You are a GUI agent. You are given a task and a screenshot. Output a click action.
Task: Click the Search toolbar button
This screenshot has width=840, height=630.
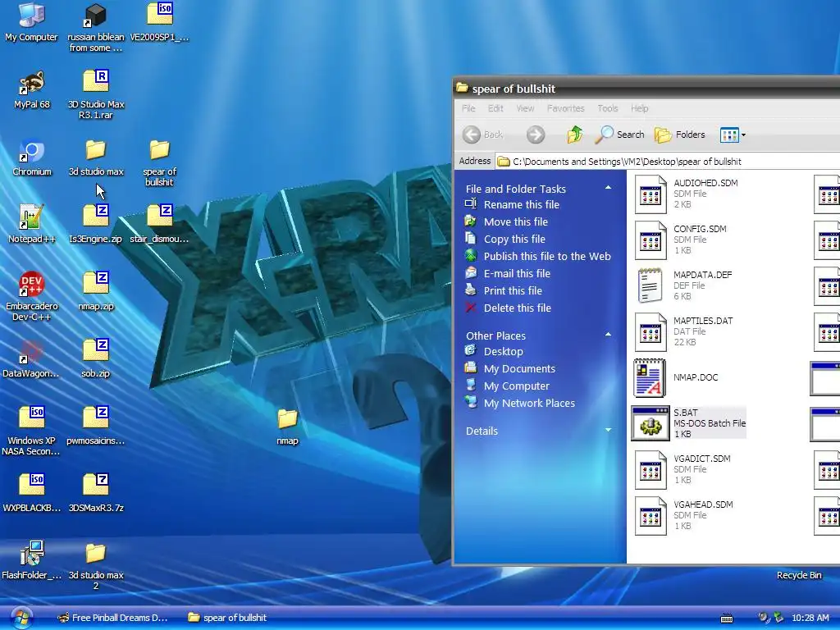pos(620,135)
